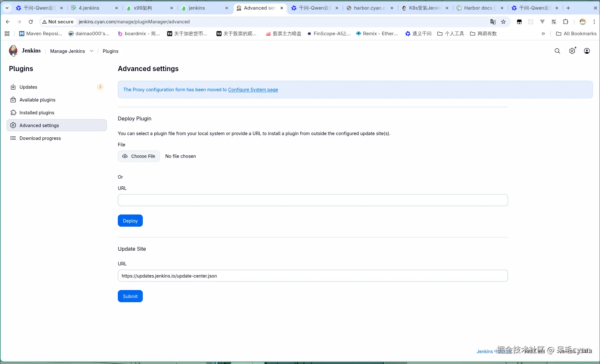Image resolution: width=600 pixels, height=364 pixels.
Task: Focus the Deploy Plugin URL field
Action: [313, 200]
